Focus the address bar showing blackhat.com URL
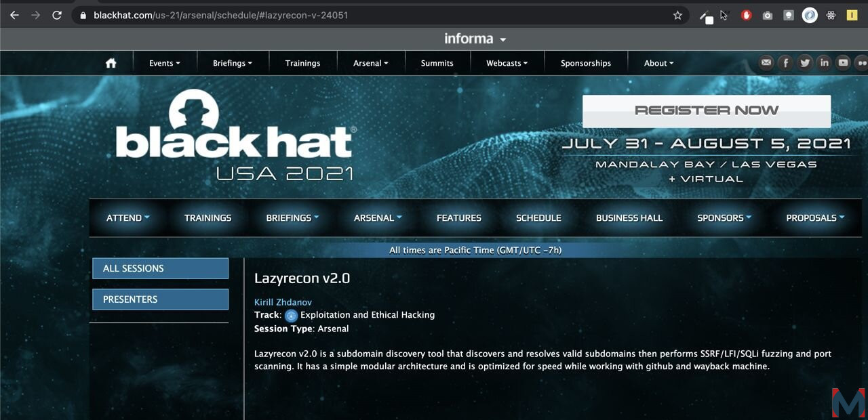Screen dimensions: 868x420 point(380,15)
